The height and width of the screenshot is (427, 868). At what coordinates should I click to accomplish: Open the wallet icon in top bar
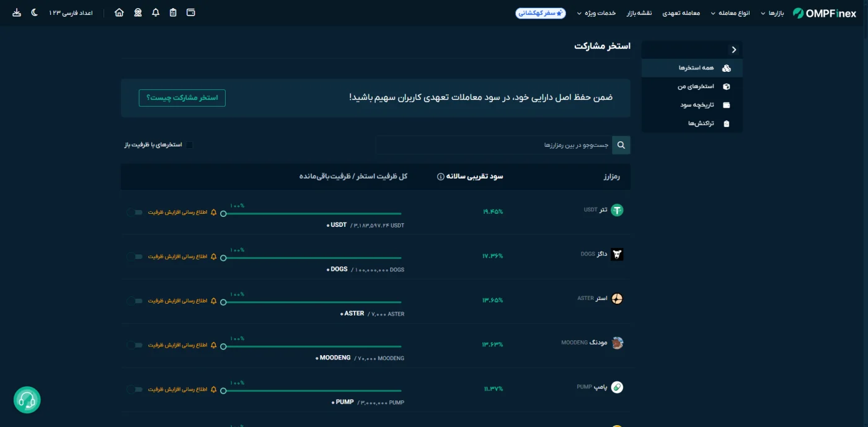pyautogui.click(x=191, y=12)
